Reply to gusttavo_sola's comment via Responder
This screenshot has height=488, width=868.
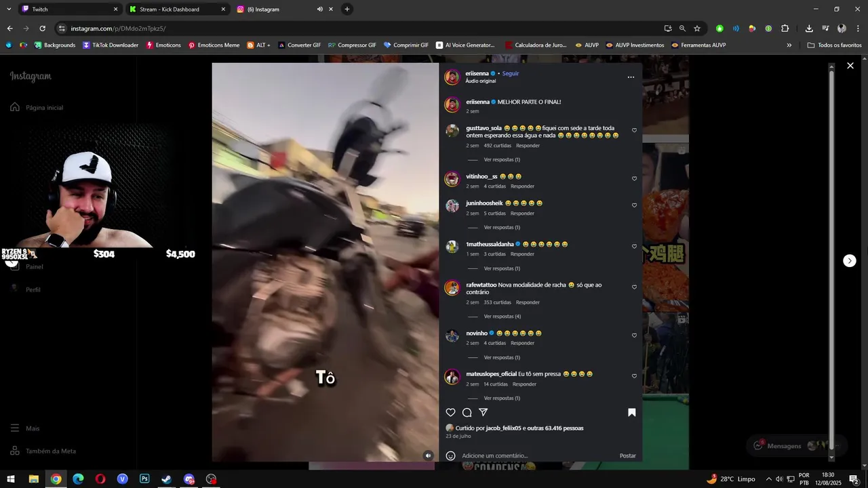pos(528,146)
